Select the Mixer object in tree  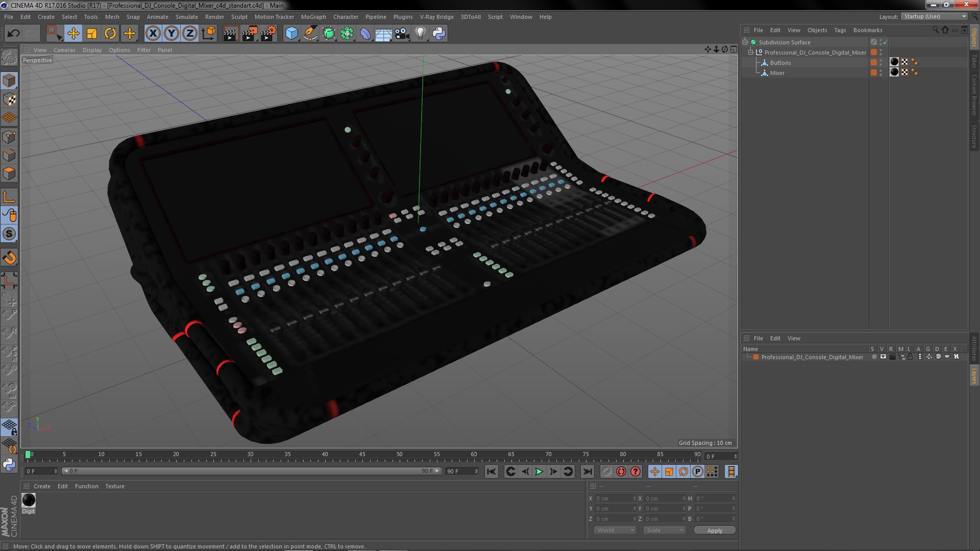777,73
